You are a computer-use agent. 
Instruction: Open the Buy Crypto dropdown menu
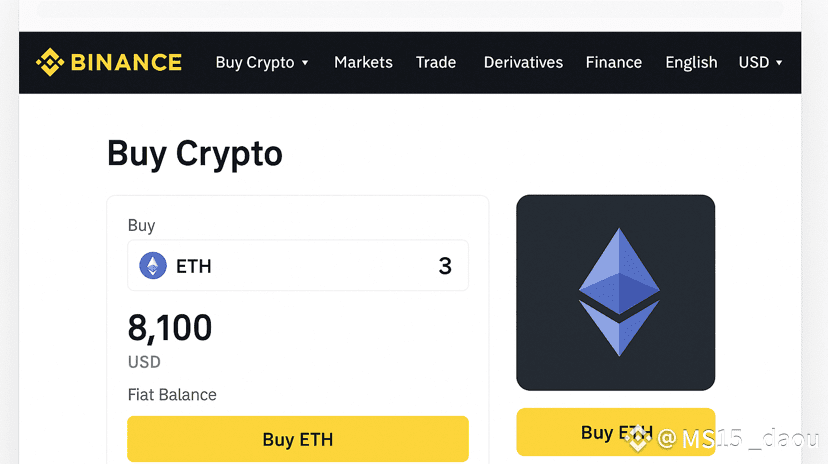tap(255, 62)
